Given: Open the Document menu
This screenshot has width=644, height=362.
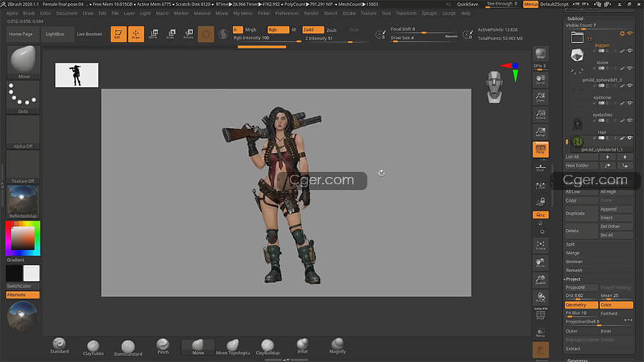Looking at the screenshot, I should click(67, 13).
